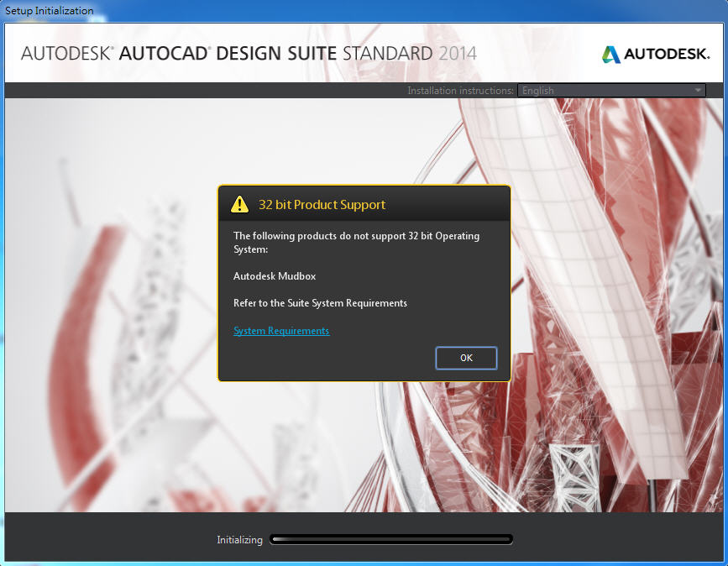
Task: Click the 'Autodesk Mudbox' text
Action: click(x=275, y=276)
